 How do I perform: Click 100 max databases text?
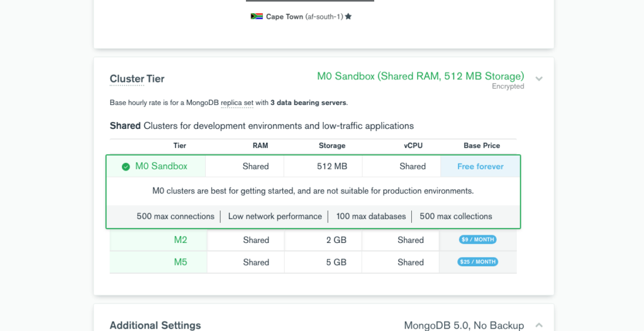pos(371,216)
